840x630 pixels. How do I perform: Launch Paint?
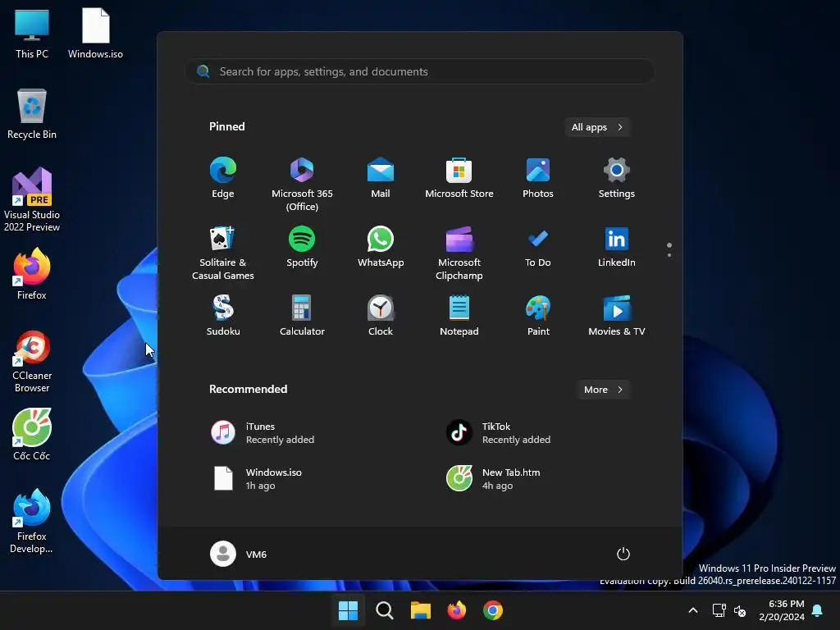[538, 316]
